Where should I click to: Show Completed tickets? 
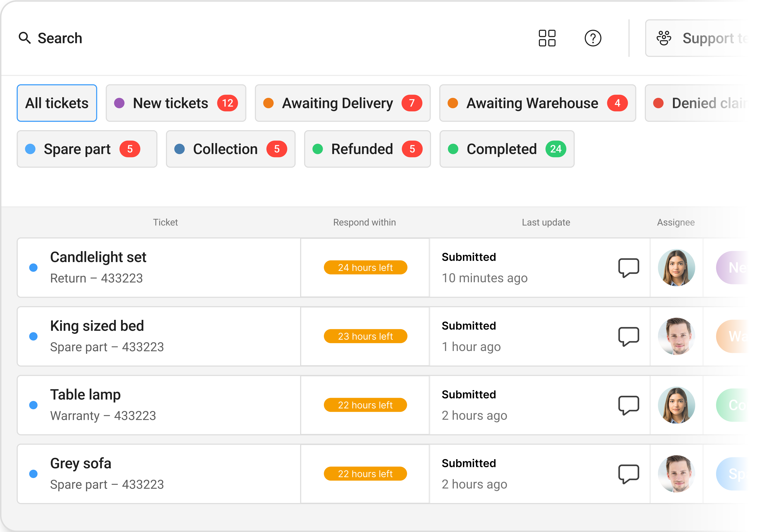(506, 149)
